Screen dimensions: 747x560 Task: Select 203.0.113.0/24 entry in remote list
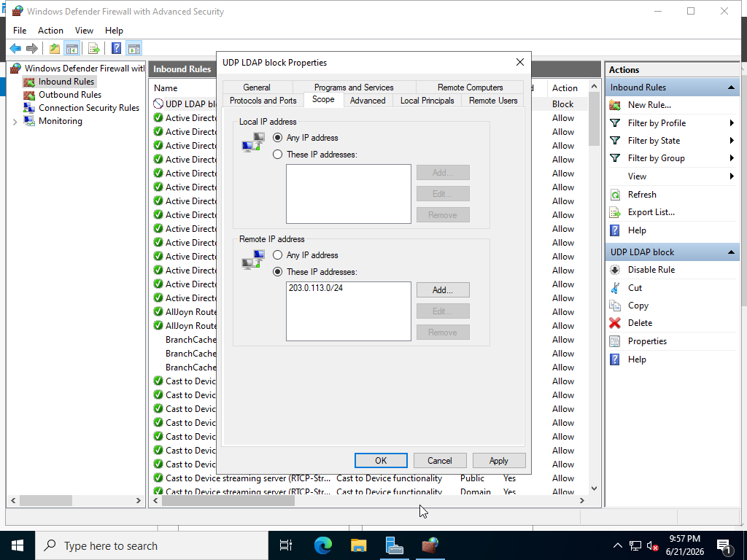315,288
